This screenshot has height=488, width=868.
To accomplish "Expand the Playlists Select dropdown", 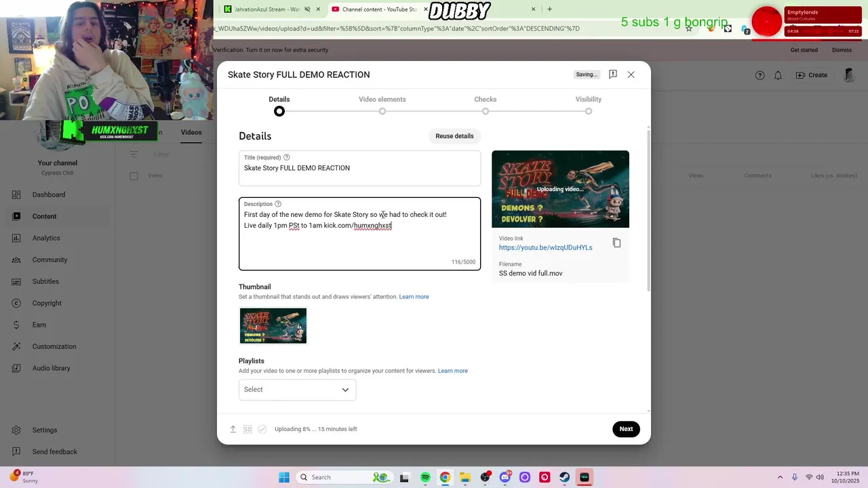I will coord(297,390).
